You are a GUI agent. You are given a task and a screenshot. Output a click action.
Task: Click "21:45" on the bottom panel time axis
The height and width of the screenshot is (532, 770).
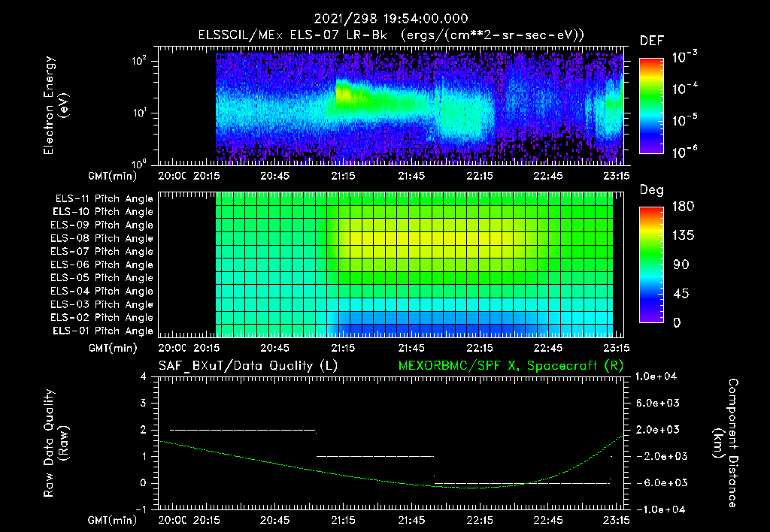pos(411,520)
